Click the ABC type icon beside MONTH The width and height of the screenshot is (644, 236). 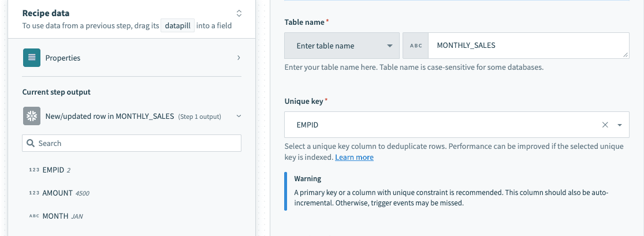[x=34, y=216]
